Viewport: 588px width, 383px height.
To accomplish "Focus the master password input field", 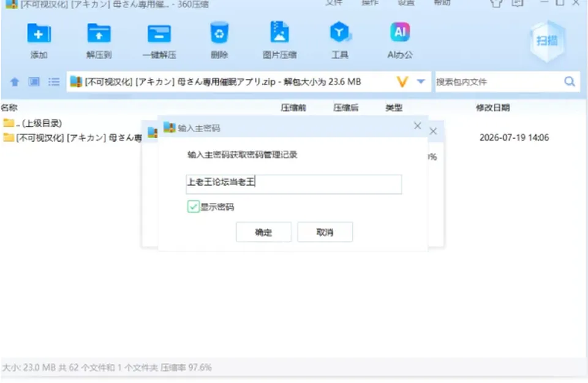I will tap(294, 184).
